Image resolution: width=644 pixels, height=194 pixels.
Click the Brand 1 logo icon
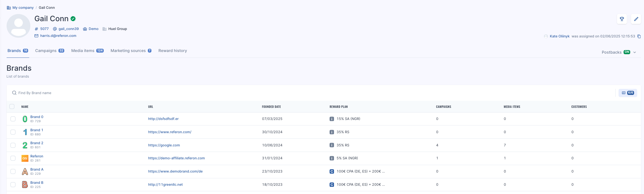click(x=25, y=132)
